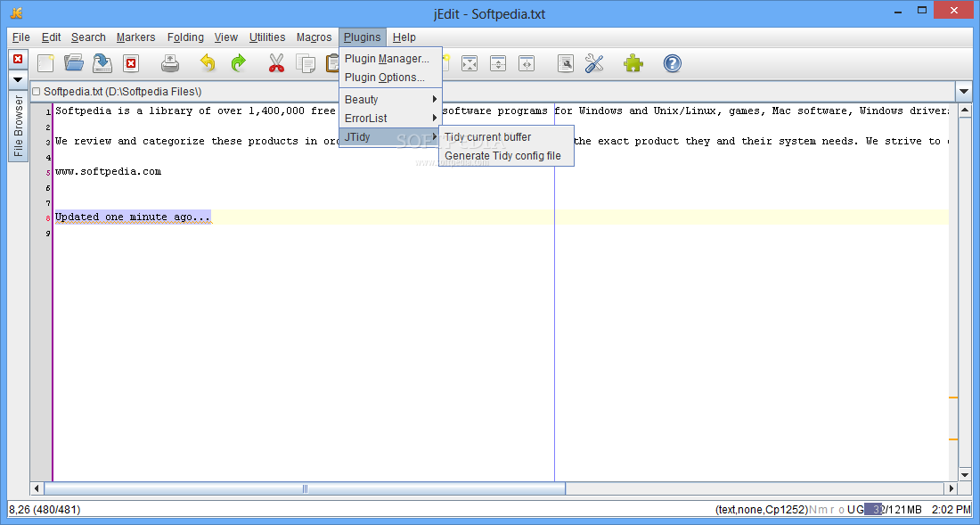The width and height of the screenshot is (980, 525).
Task: Open the View menu
Action: [225, 37]
